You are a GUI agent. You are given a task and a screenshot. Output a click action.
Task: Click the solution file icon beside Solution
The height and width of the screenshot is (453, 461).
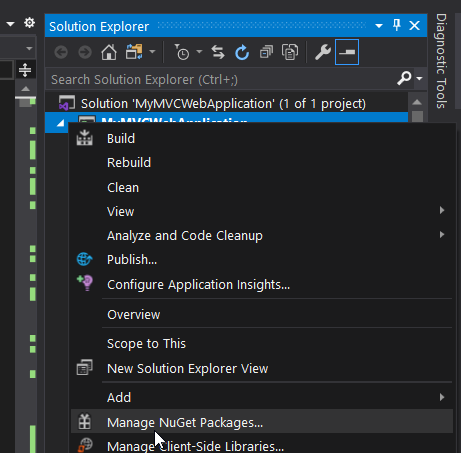click(67, 103)
